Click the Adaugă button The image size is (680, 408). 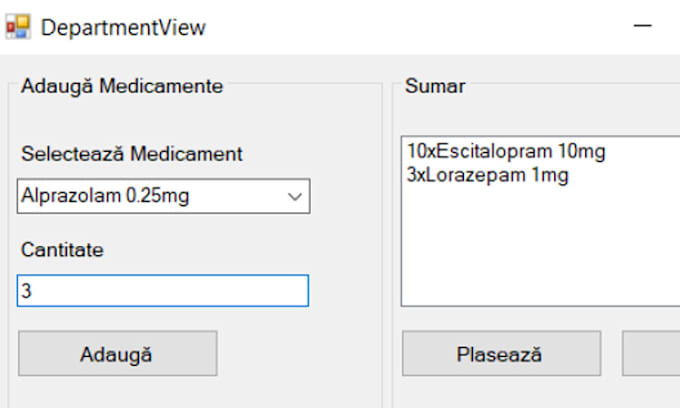[x=118, y=353]
